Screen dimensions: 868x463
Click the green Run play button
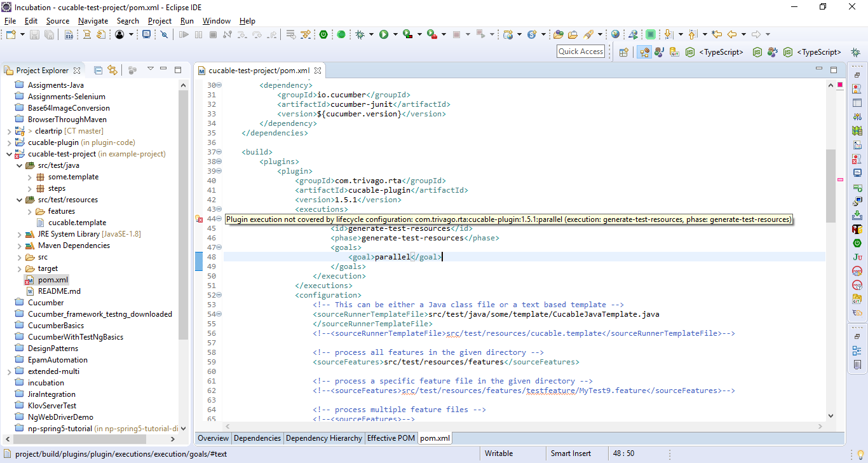tap(384, 34)
